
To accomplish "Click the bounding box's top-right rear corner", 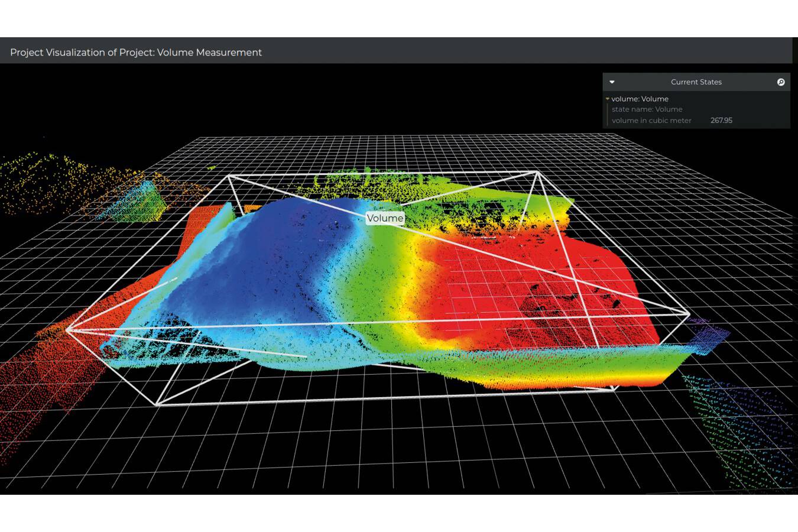I will pyautogui.click(x=536, y=173).
